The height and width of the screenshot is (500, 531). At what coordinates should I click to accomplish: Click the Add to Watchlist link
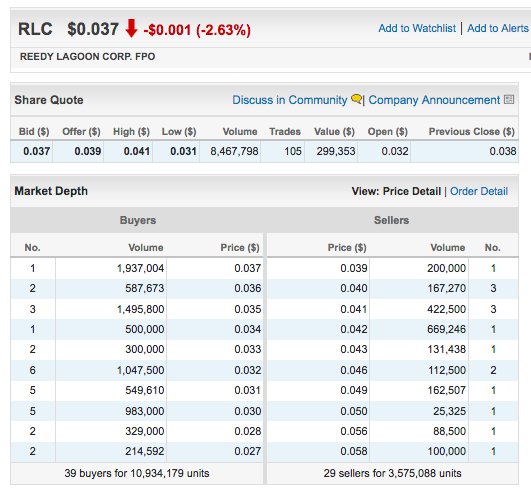(x=417, y=28)
